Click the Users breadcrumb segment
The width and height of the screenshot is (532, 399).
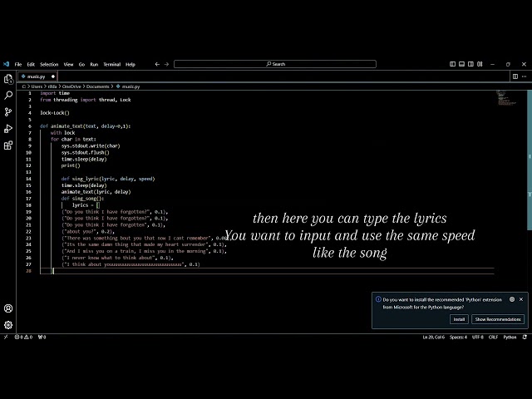(x=37, y=86)
